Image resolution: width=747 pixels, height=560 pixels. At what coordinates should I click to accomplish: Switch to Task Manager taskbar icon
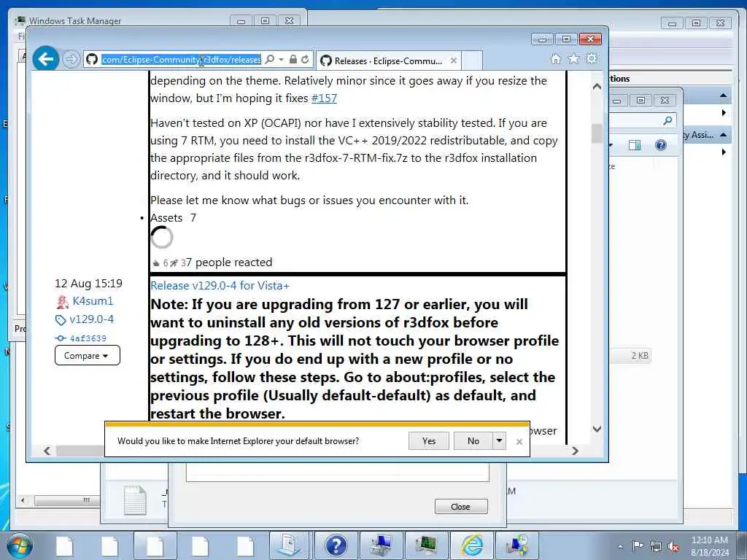click(x=426, y=545)
